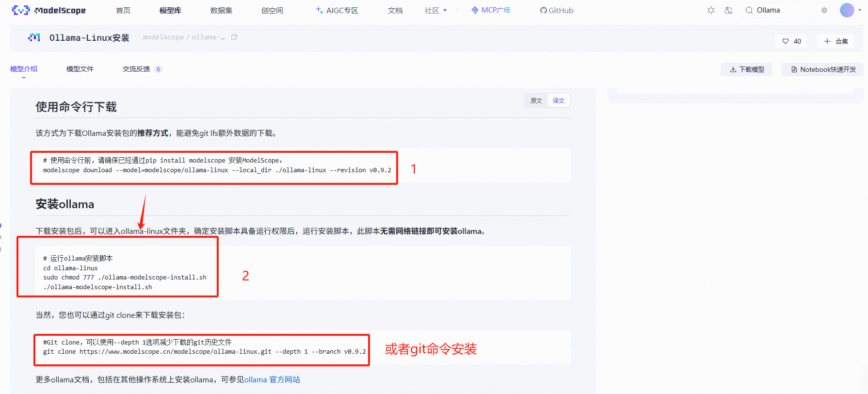Click the ModelScope logo
This screenshot has height=394, width=868.
48,10
